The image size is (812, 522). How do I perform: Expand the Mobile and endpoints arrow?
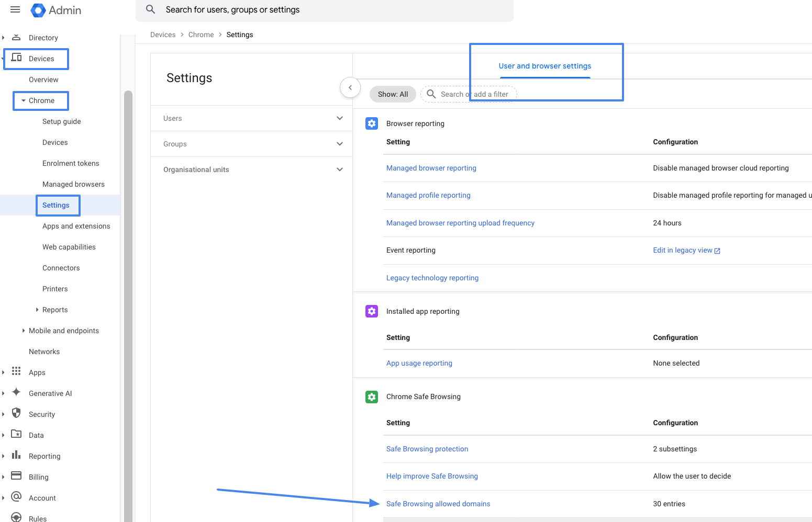coord(24,331)
